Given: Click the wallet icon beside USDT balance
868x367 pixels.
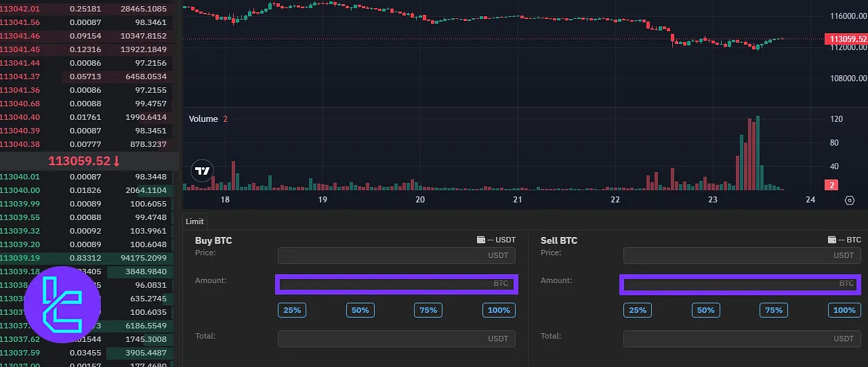Looking at the screenshot, I should [480, 240].
